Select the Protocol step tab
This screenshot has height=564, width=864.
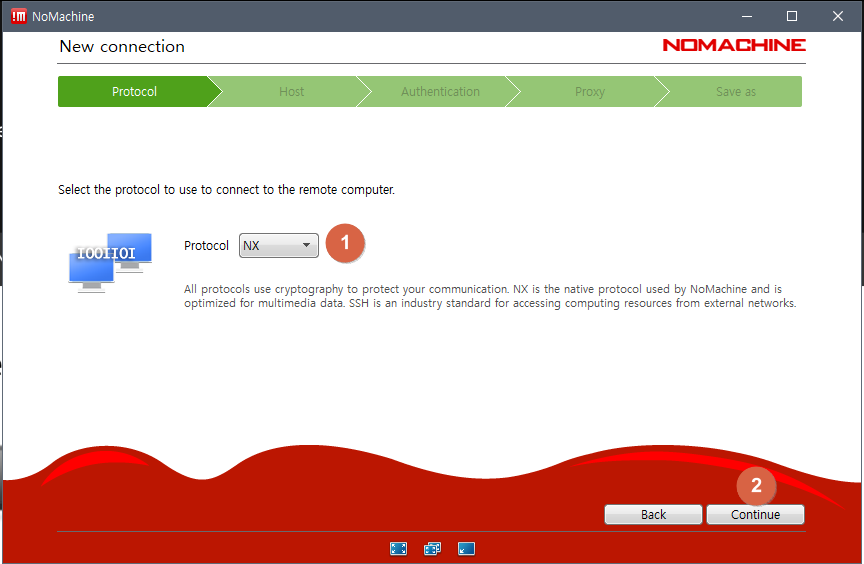click(x=134, y=91)
